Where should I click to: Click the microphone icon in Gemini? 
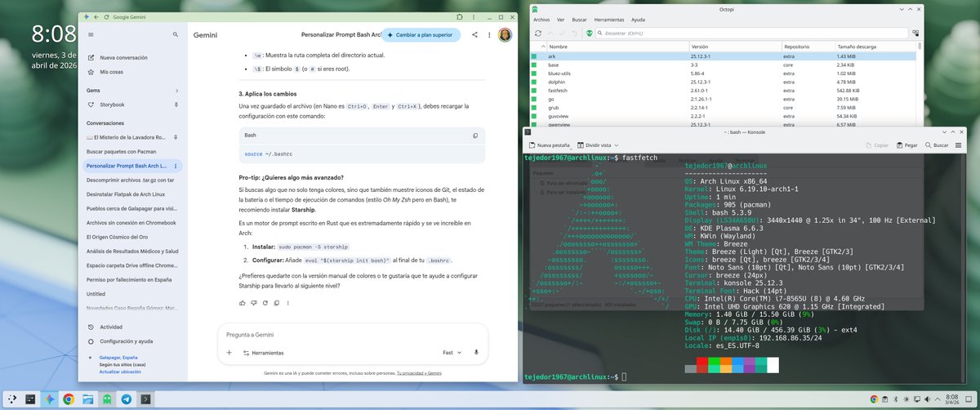(476, 353)
